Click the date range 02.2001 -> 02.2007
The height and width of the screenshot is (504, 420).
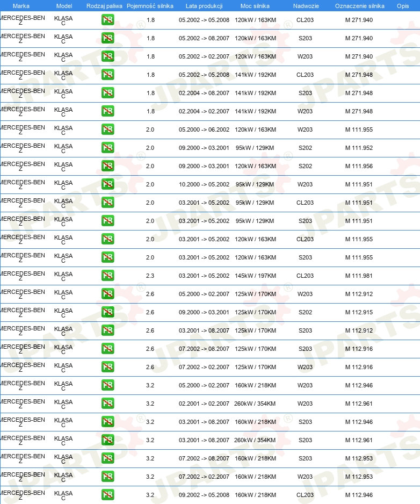[204, 404]
